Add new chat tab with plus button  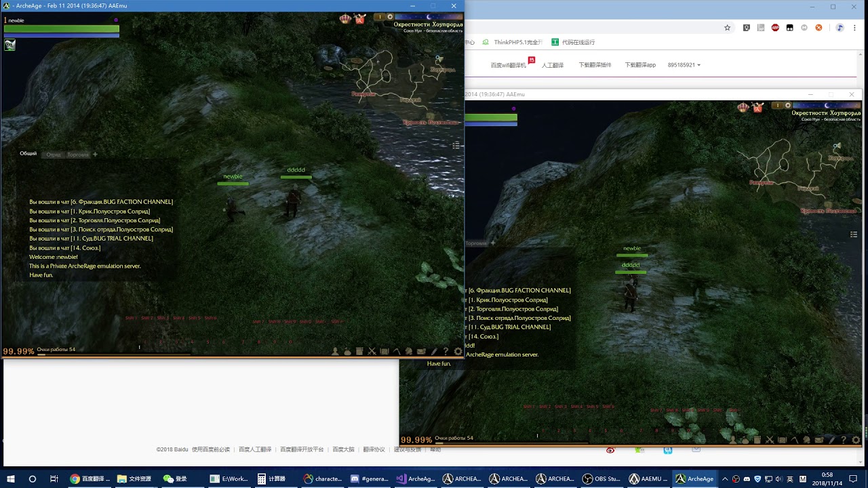tap(95, 155)
